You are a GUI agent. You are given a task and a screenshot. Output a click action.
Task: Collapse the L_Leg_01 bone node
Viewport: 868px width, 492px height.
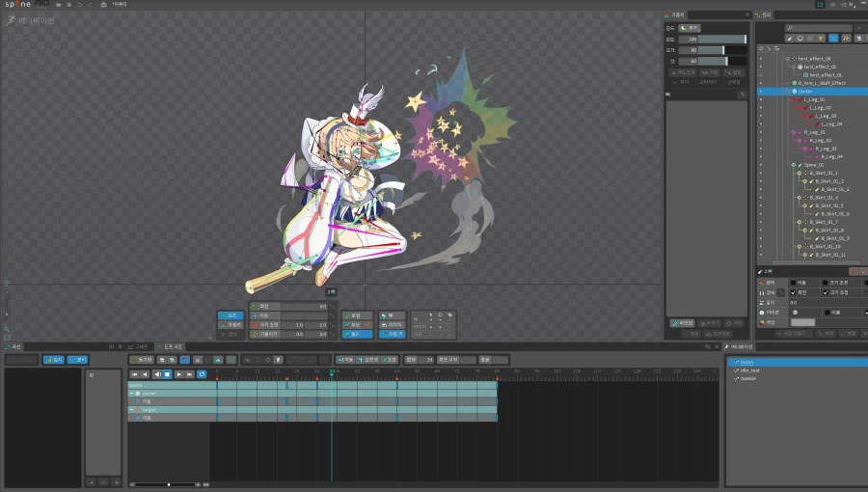(793, 99)
